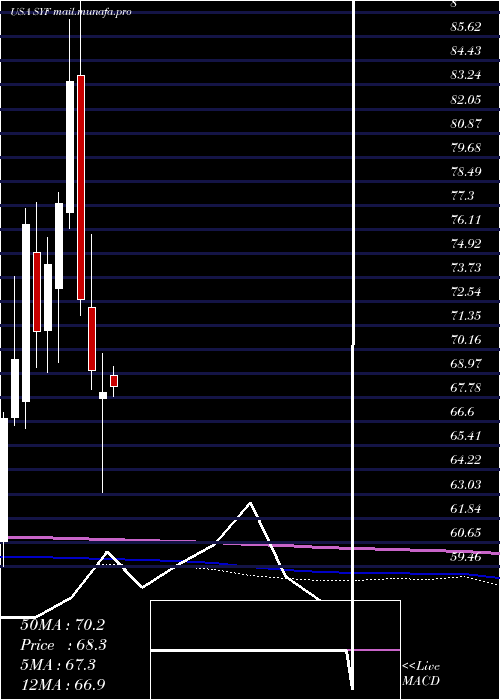Click the USA SYF munafa.pro chart title
Image resolution: width=500 pixels, height=700 pixels.
(71, 12)
